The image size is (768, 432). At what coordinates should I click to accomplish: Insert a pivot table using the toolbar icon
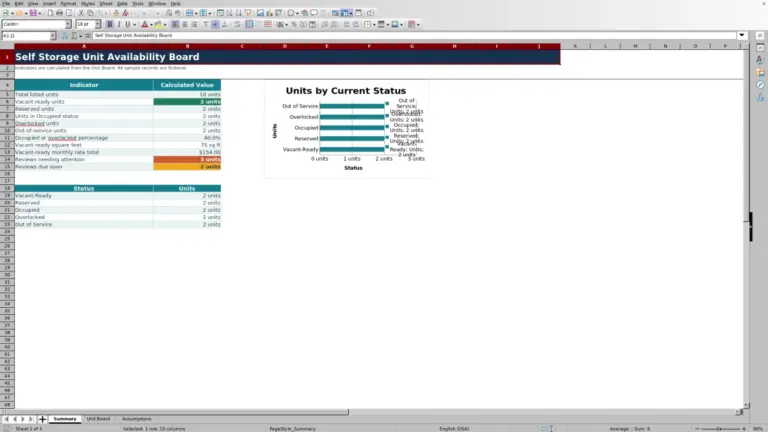point(279,13)
